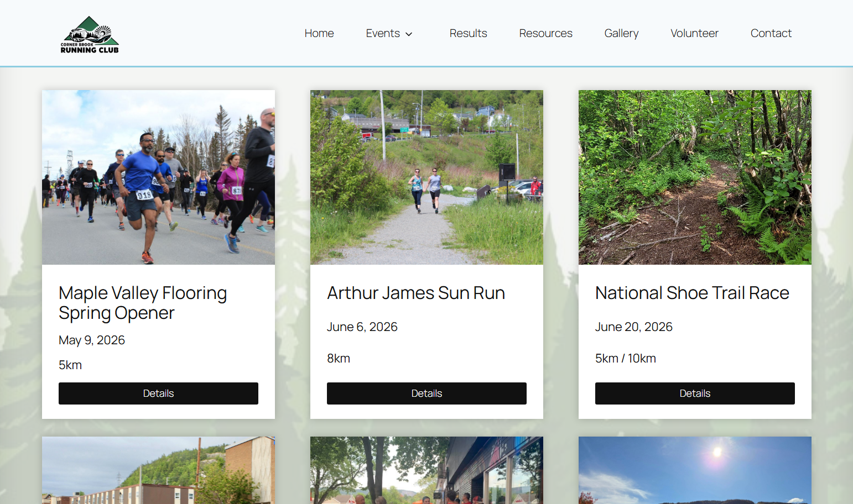Open the National Shoe Trail Race title
Image resolution: width=853 pixels, height=504 pixels.
(692, 293)
